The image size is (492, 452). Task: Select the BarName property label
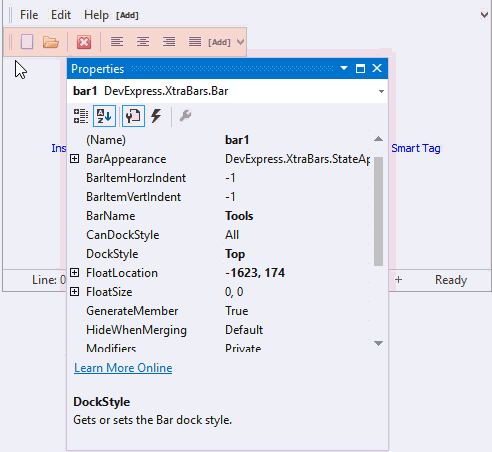tap(111, 216)
